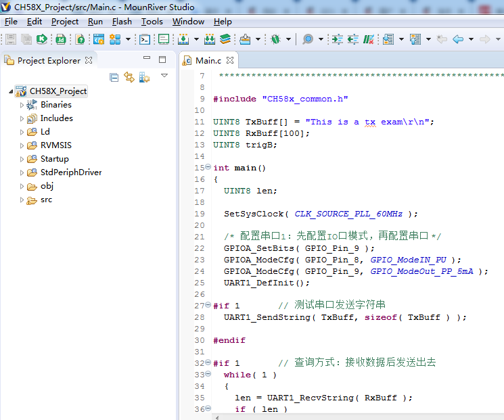Expand the src folder in tree

click(x=22, y=200)
